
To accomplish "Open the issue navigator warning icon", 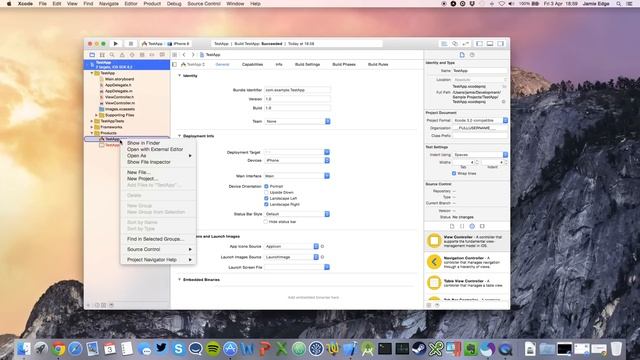I will pos(122,55).
